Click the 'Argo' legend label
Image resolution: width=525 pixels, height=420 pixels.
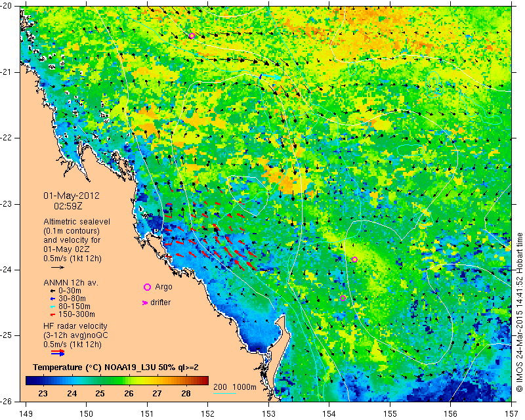point(163,287)
